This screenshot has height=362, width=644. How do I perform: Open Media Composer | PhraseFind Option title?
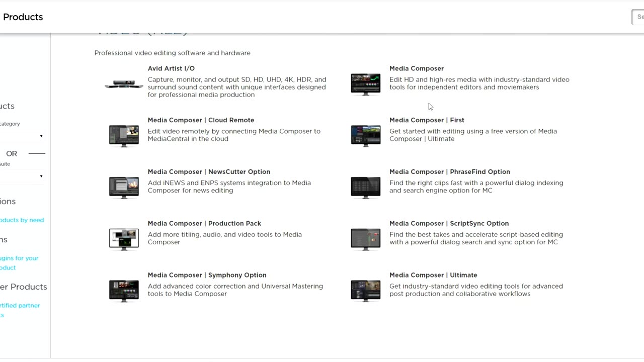tap(450, 172)
